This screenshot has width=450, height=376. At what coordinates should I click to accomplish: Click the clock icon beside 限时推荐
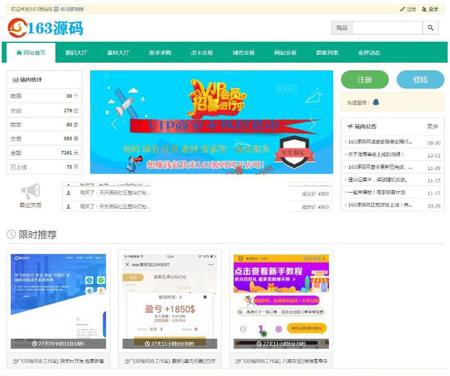11,234
